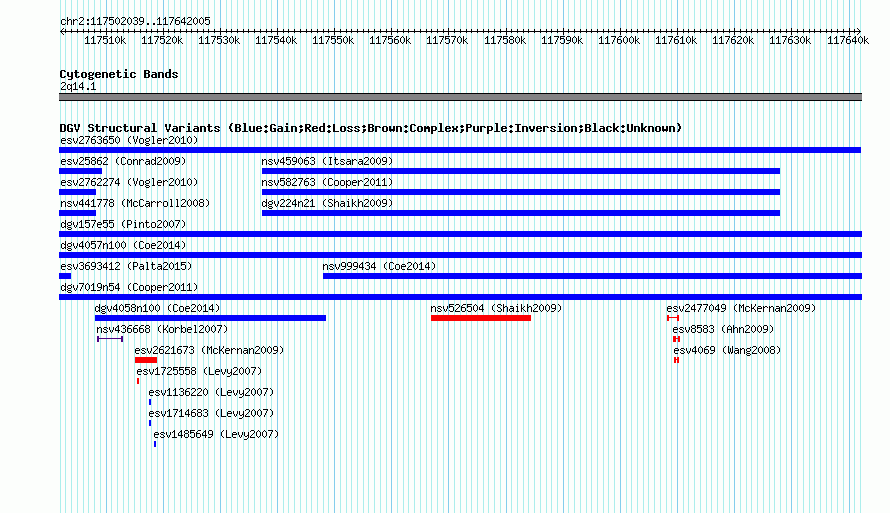Open dgv224n21 (Shaikh2009) label
This screenshot has width=890, height=513.
327,203
